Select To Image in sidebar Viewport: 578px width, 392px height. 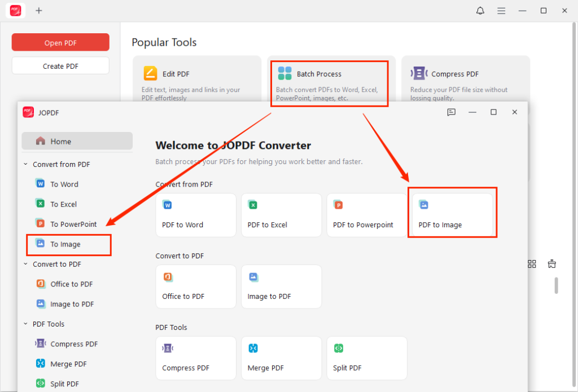(65, 244)
